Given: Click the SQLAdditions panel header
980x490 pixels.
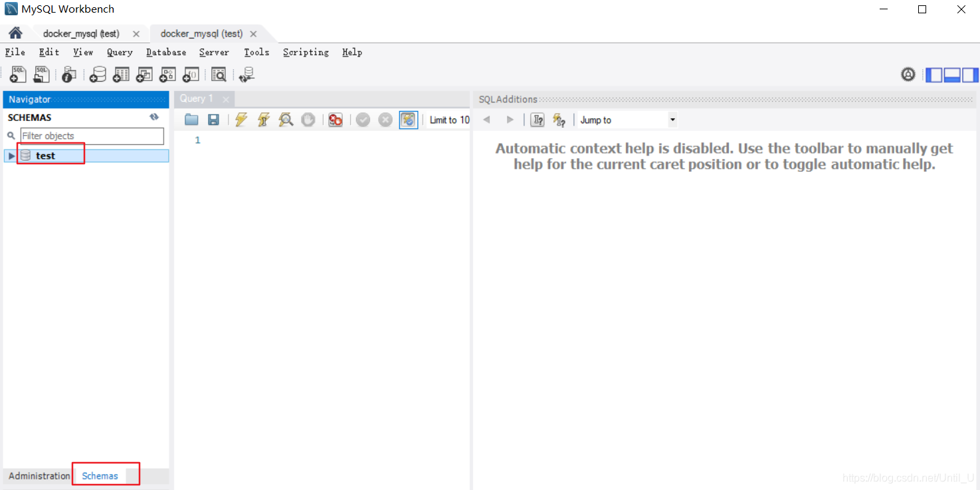Looking at the screenshot, I should pyautogui.click(x=726, y=99).
